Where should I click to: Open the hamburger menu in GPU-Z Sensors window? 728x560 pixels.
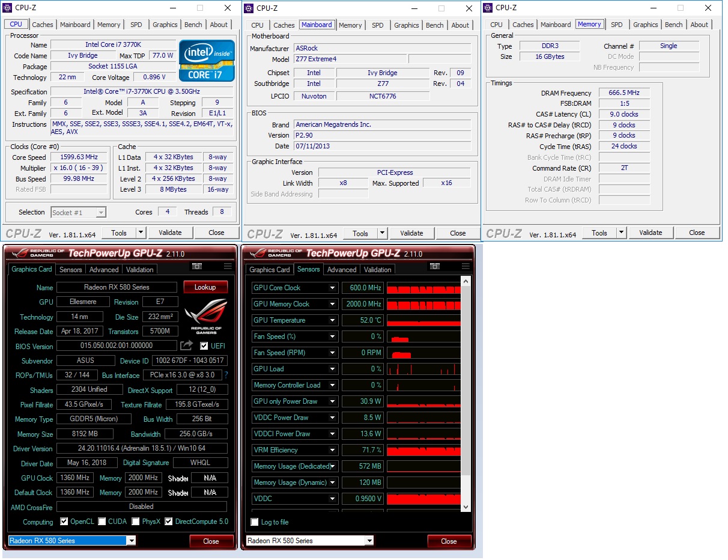466,267
